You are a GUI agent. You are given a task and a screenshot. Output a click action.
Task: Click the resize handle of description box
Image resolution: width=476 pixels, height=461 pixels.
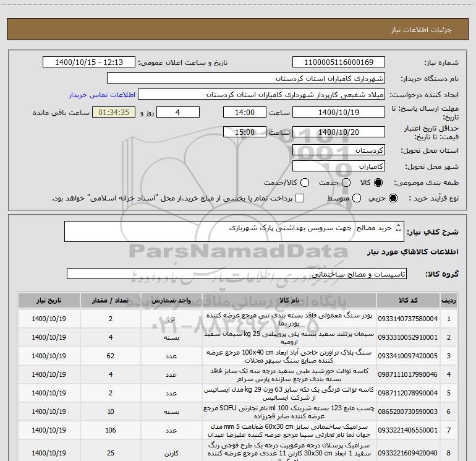[x=399, y=228]
